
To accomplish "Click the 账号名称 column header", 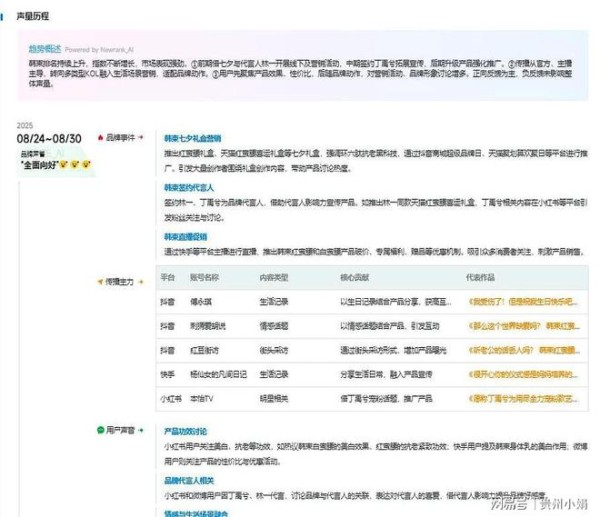I will pyautogui.click(x=204, y=277).
